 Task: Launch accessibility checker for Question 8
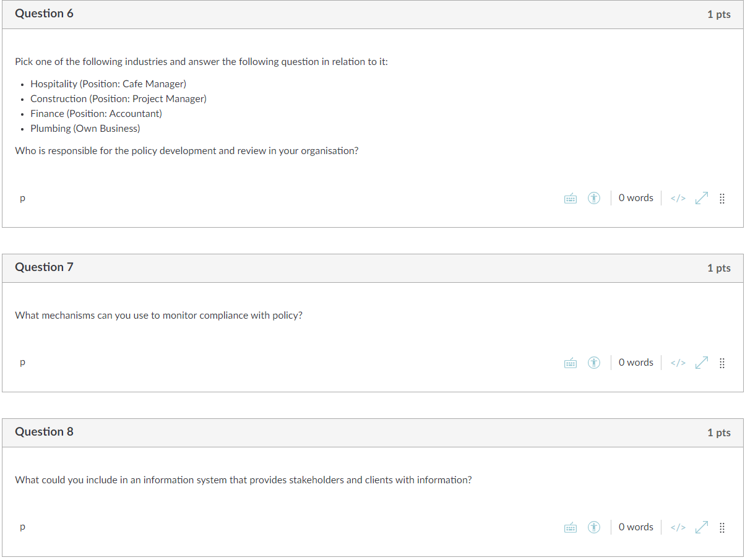click(594, 528)
